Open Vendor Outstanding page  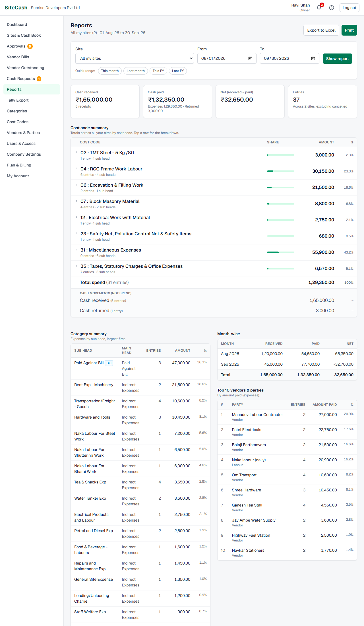pyautogui.click(x=32, y=68)
